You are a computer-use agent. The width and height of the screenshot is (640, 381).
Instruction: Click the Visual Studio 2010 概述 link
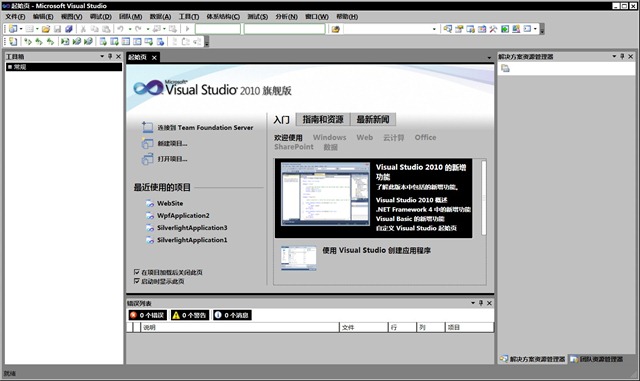[x=411, y=200]
